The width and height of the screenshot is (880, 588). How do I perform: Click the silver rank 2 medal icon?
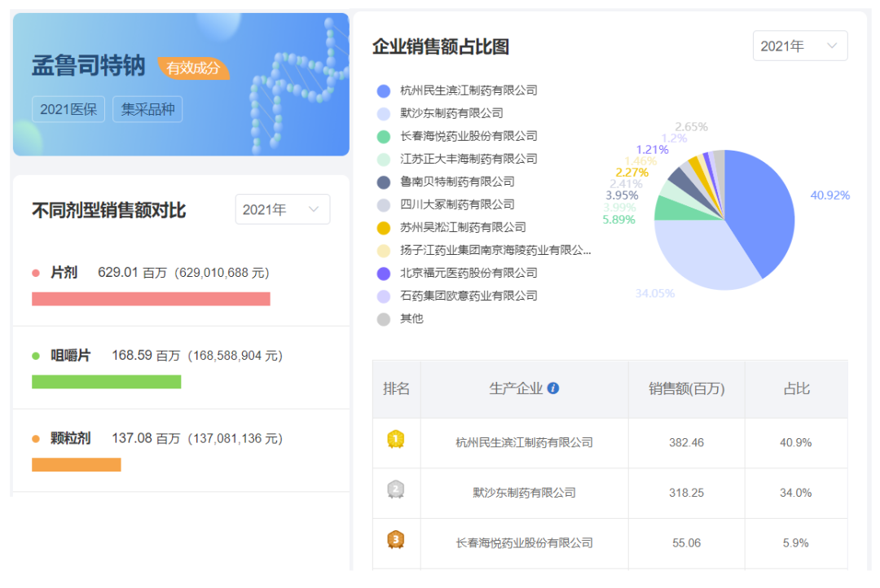(396, 489)
